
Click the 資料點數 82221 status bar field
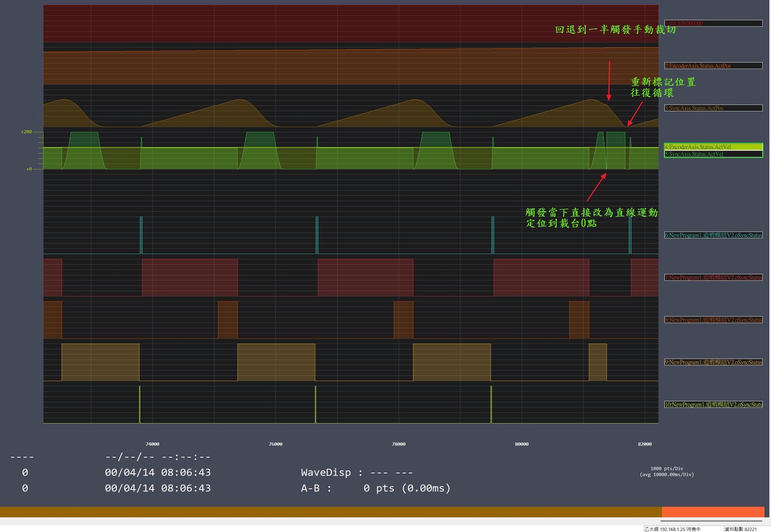741,529
